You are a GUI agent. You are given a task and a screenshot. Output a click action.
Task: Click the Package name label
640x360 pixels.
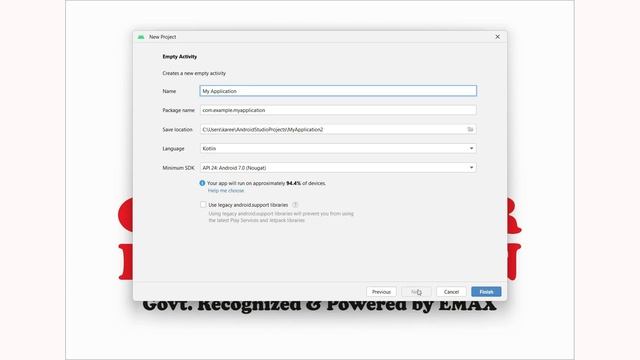[x=178, y=110]
